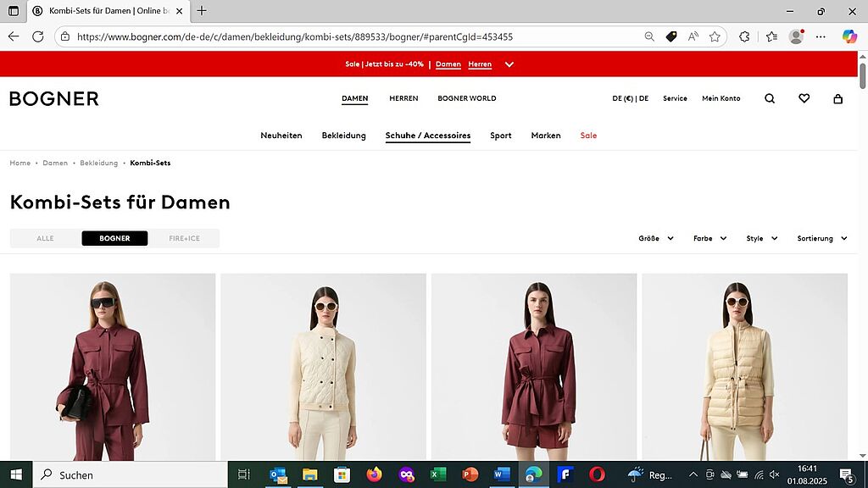This screenshot has height=488, width=868.
Task: Select the ALLE brand filter
Action: point(46,238)
